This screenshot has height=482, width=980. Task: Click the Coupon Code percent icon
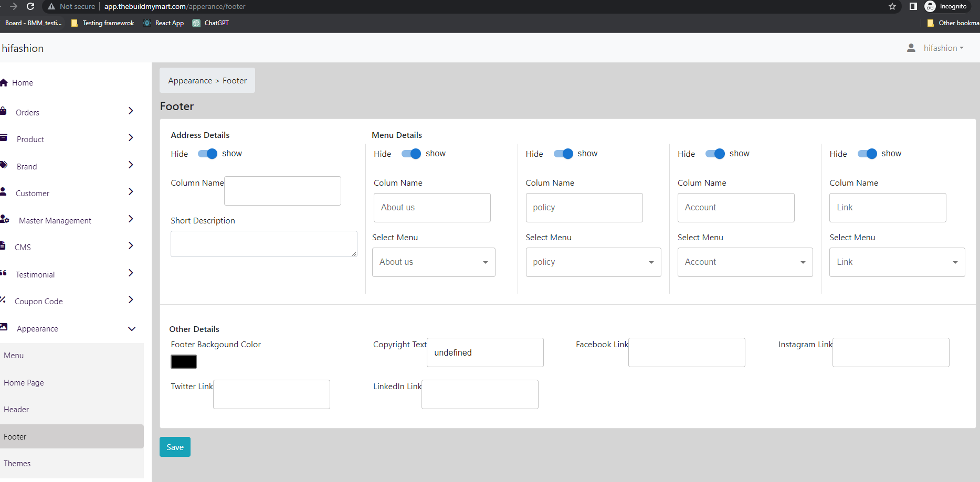(x=3, y=299)
